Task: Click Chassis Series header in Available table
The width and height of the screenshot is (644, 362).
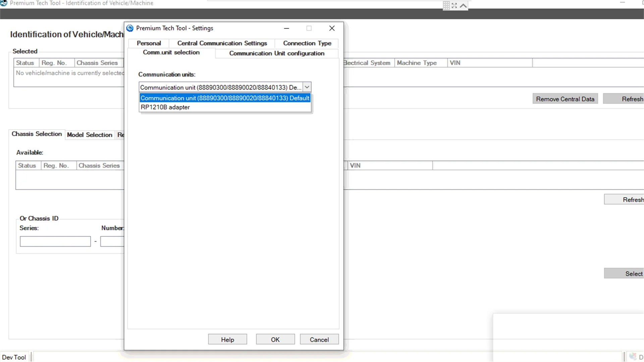Action: [x=100, y=166]
